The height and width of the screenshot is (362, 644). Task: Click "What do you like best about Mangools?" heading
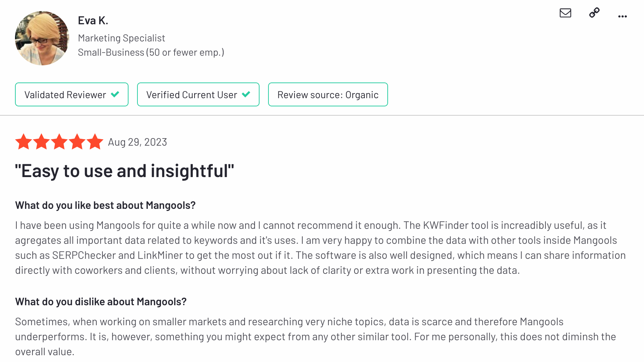[105, 205]
